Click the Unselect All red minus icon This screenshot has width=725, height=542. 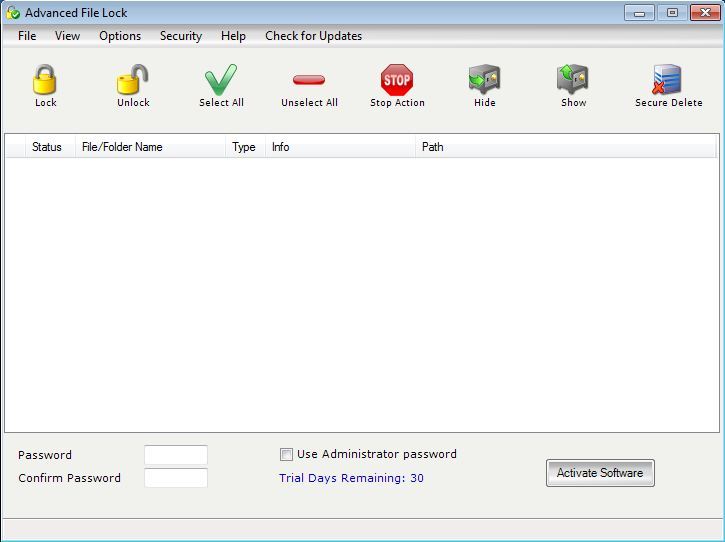tap(309, 80)
